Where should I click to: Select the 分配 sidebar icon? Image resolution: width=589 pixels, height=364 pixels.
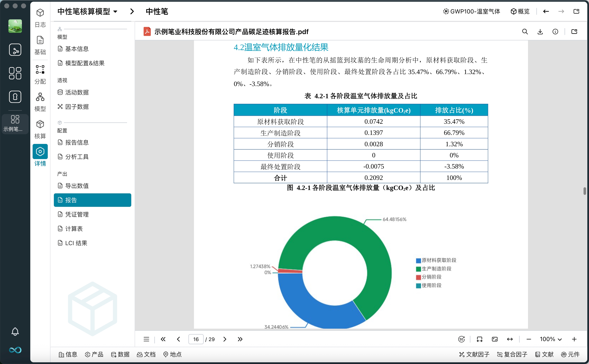[40, 73]
